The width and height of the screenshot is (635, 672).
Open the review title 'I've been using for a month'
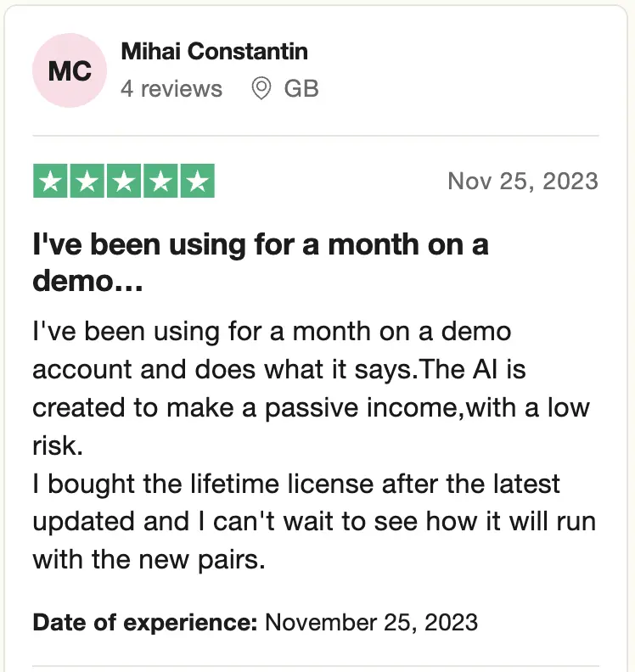(x=261, y=245)
